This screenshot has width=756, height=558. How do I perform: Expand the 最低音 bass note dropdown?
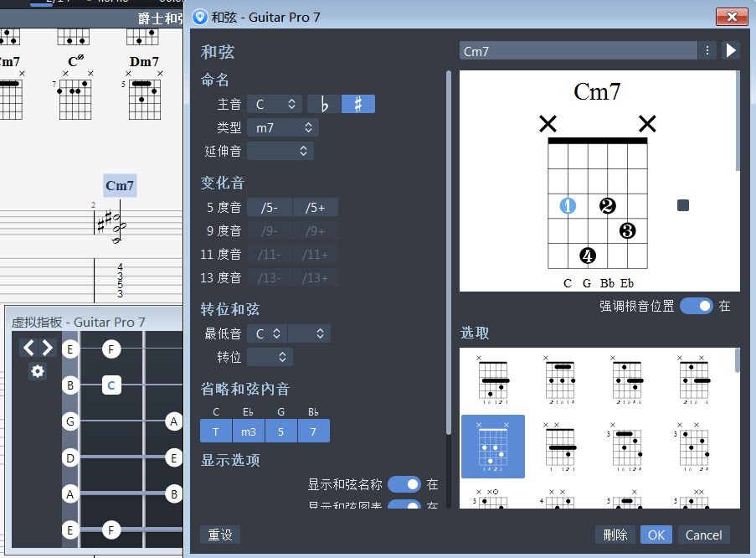[x=267, y=333]
